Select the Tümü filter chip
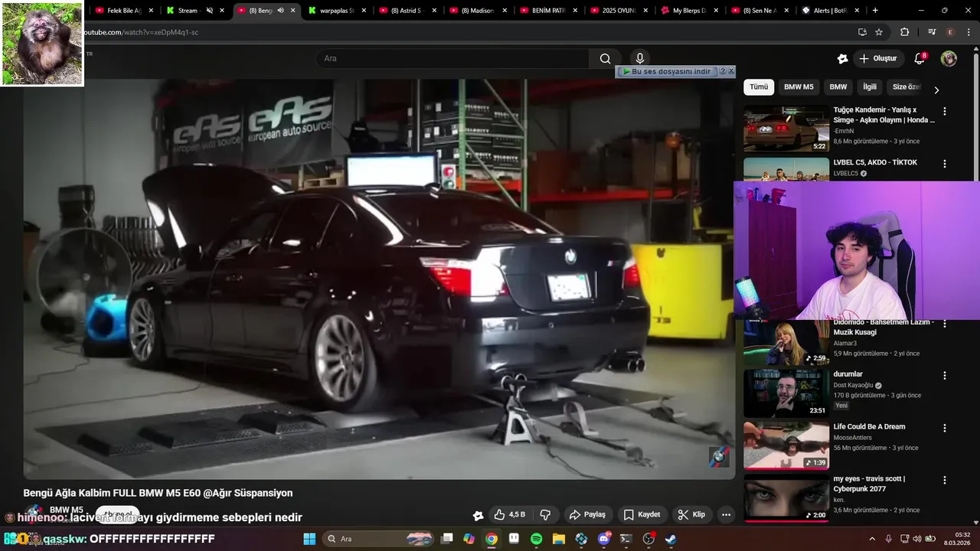Image resolution: width=980 pixels, height=551 pixels. 759,86
